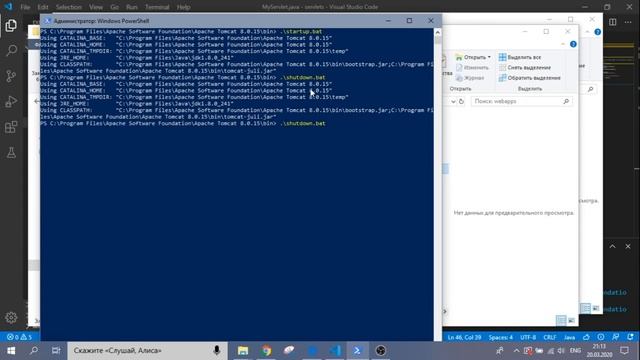
Task: Open the VS Code Run menu
Action: (131, 7)
